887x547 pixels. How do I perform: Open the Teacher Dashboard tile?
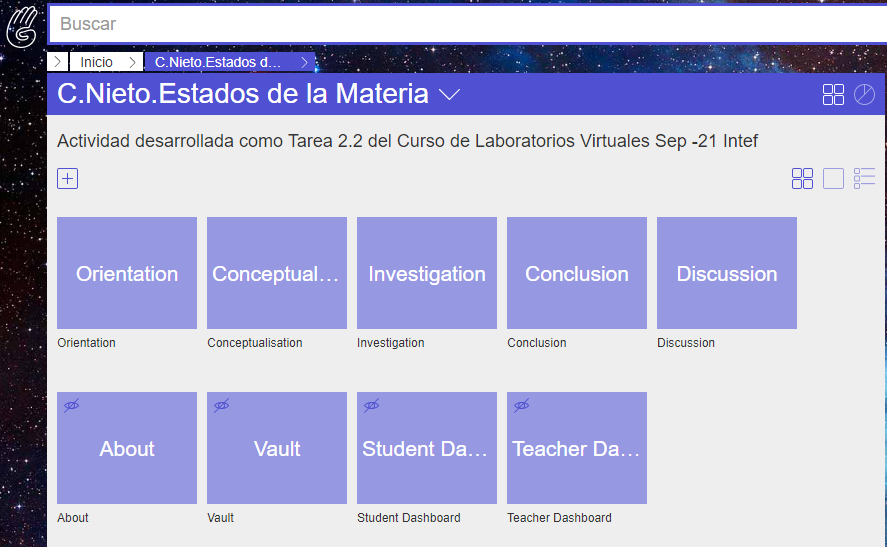pos(576,448)
